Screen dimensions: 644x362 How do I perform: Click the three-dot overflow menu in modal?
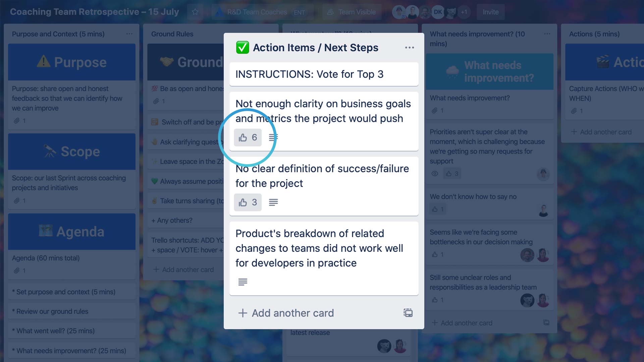click(x=409, y=48)
